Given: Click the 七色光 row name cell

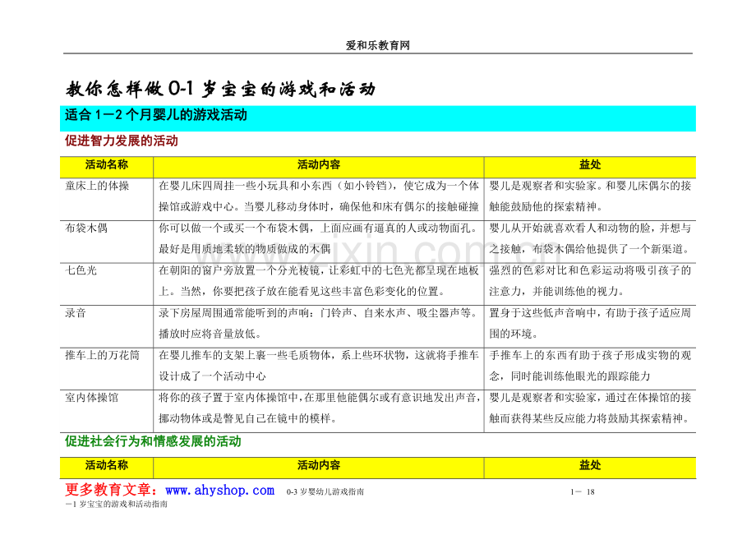Looking at the screenshot, I should click(x=81, y=270).
